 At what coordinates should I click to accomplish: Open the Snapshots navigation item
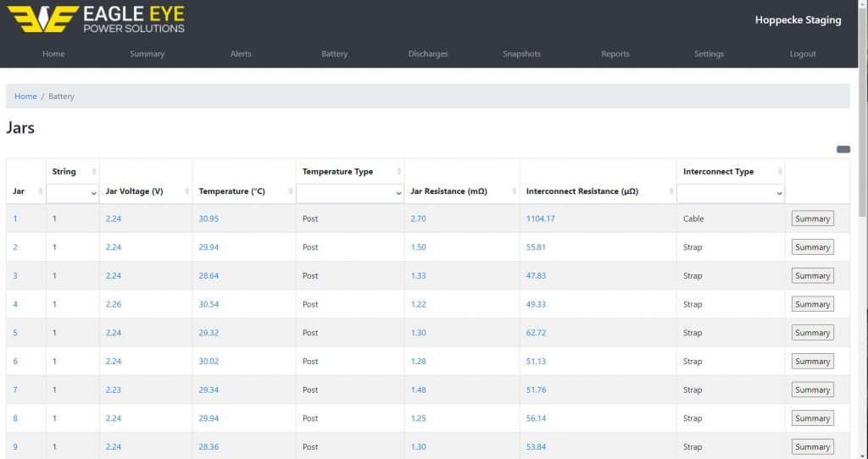coord(522,53)
